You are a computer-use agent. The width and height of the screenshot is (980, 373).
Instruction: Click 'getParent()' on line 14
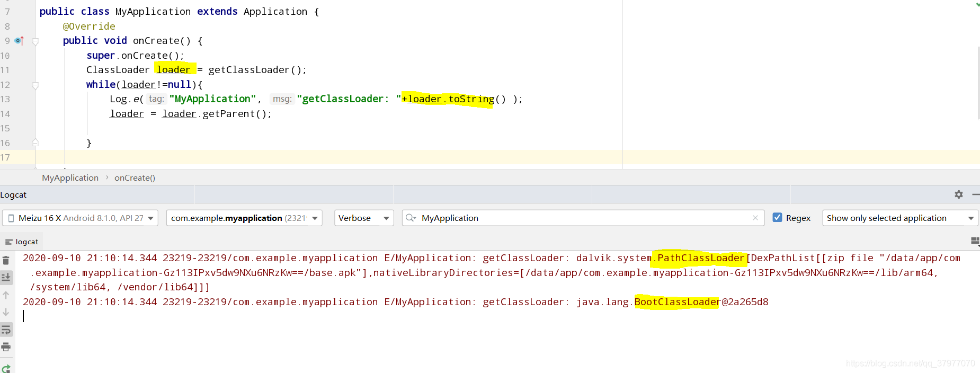point(234,114)
